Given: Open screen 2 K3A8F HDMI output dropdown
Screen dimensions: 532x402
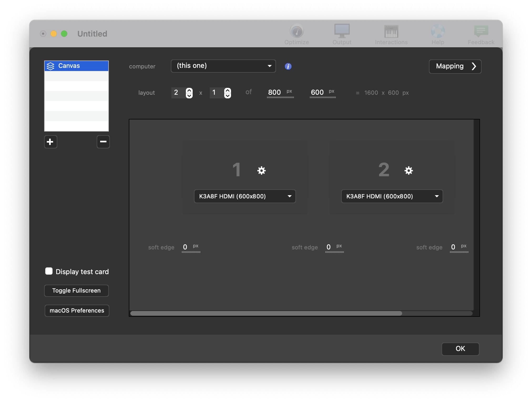Looking at the screenshot, I should pos(392,196).
